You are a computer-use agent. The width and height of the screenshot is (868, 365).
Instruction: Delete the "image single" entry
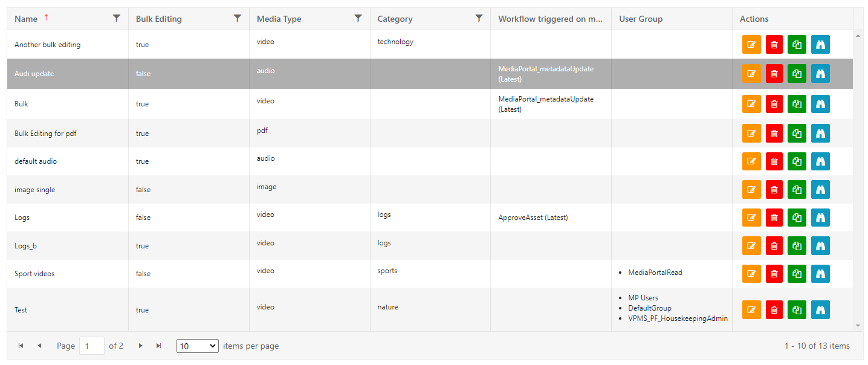pyautogui.click(x=774, y=189)
